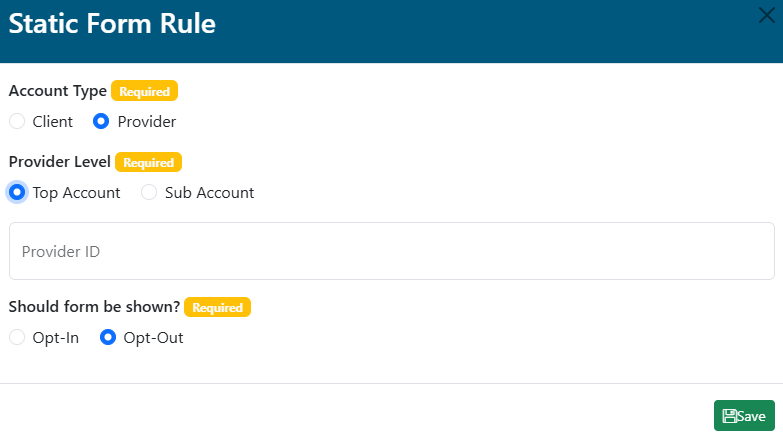Choose the Provider radio button

click(x=101, y=122)
